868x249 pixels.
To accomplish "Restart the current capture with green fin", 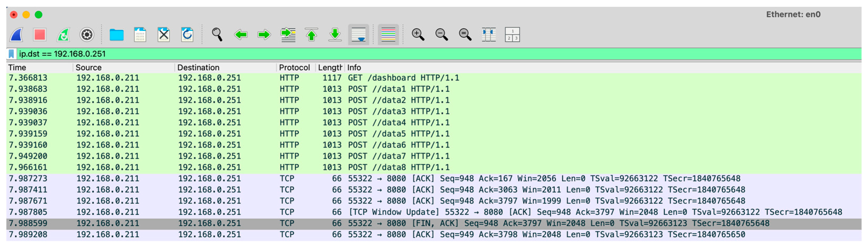I will point(63,35).
